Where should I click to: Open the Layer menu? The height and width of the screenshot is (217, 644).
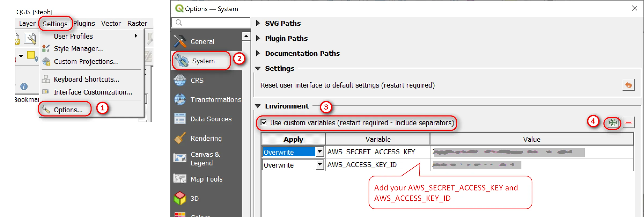coord(27,24)
